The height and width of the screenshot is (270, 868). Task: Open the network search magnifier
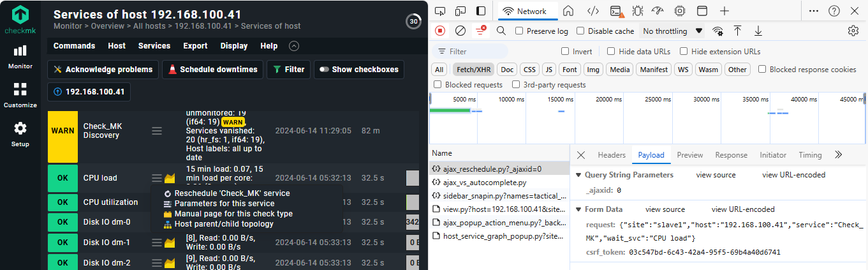pos(501,31)
